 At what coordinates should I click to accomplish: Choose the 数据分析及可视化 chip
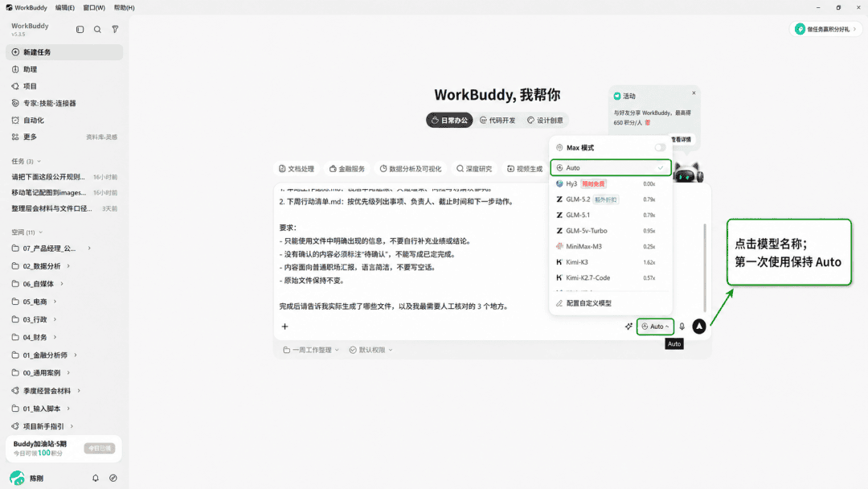tap(411, 169)
